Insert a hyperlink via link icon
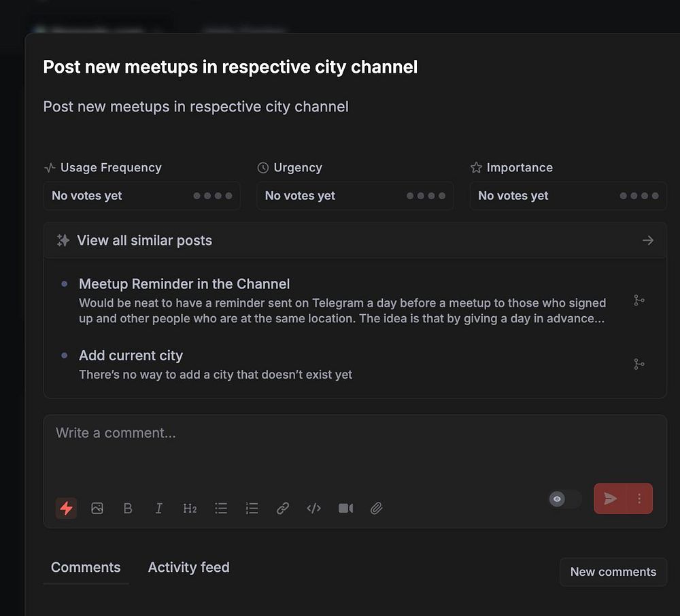This screenshot has height=616, width=680. click(x=283, y=508)
